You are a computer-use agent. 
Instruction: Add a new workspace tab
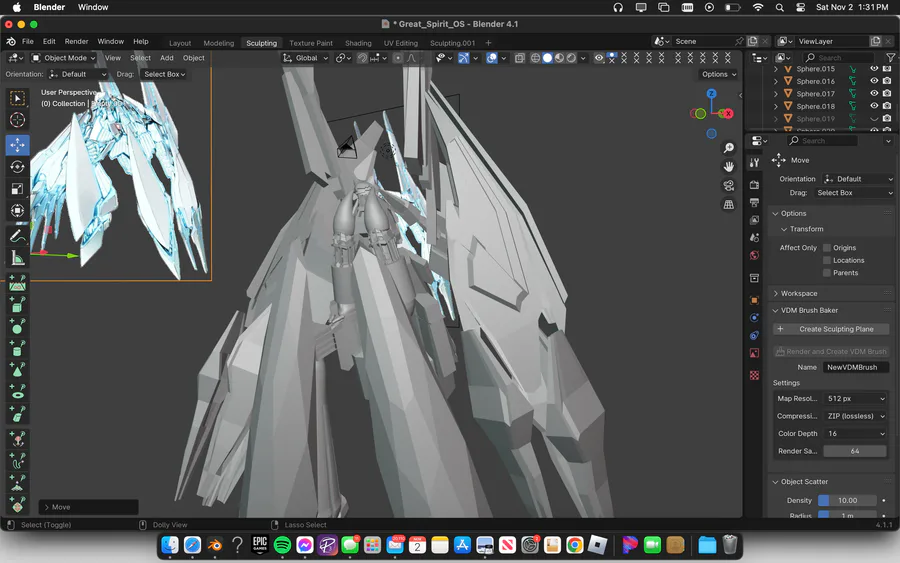tap(488, 43)
